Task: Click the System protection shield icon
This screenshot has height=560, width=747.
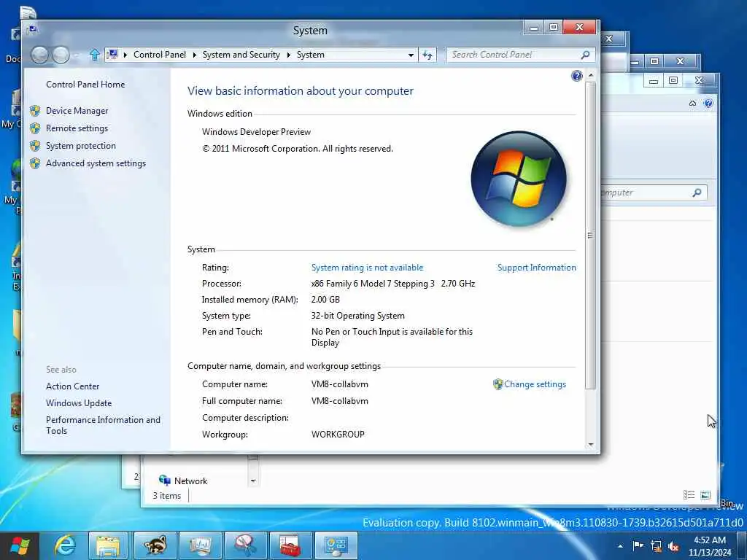Action: [x=35, y=146]
